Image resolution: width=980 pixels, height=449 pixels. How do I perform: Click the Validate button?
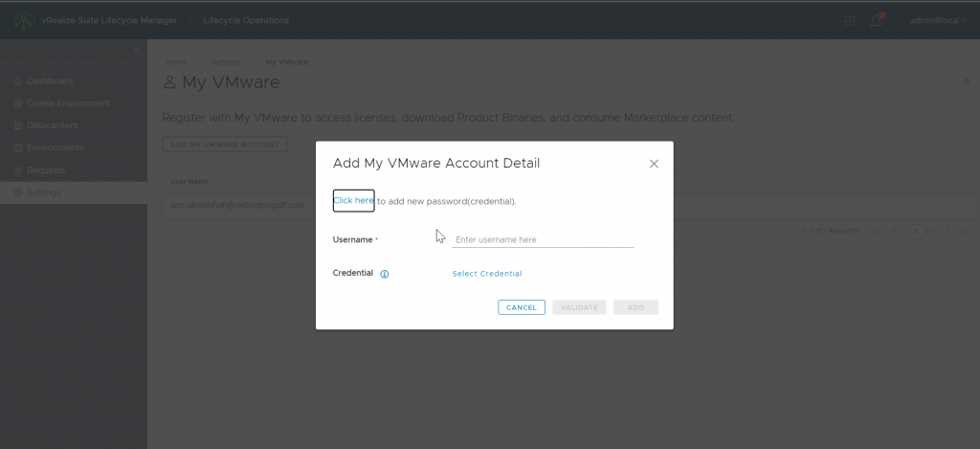579,307
